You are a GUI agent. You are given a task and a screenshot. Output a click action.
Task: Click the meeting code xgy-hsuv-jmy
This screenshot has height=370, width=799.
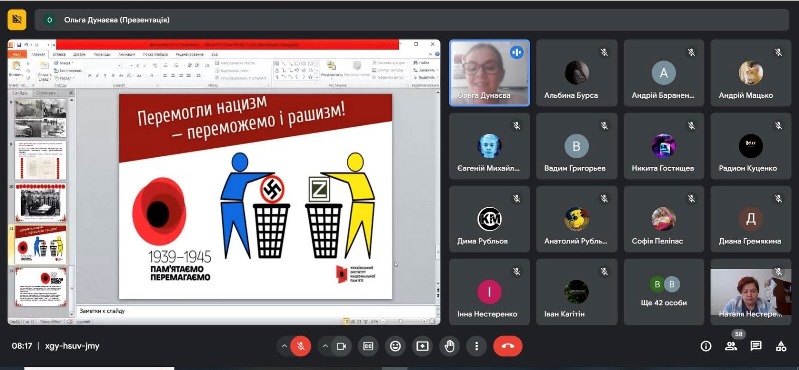click(72, 346)
